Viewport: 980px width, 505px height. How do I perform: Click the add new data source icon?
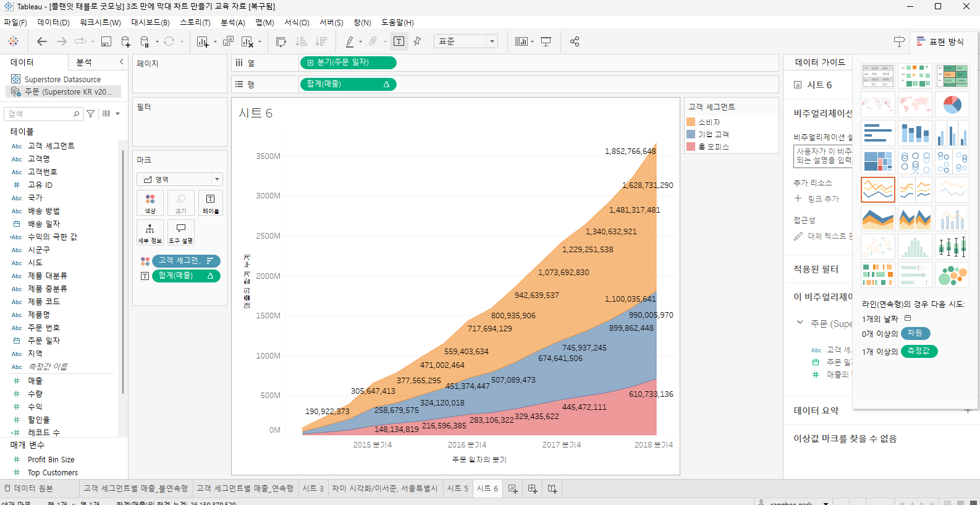pos(125,41)
